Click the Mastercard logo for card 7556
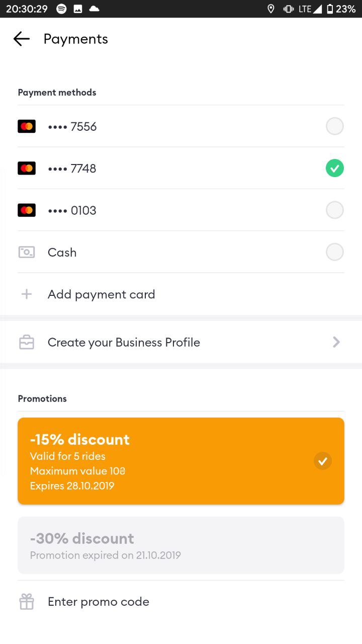362x644 pixels. (27, 126)
